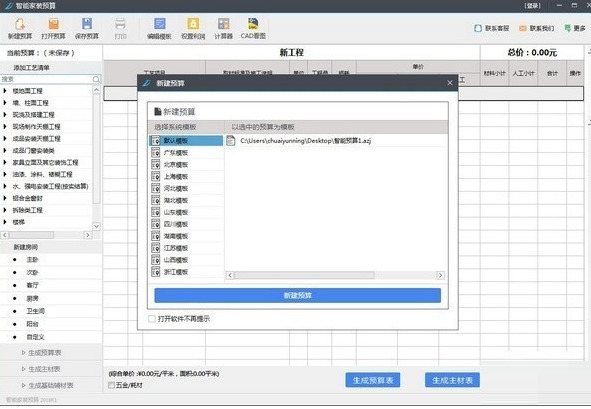Click the 生成主材表 button at bottom

[x=452, y=380]
